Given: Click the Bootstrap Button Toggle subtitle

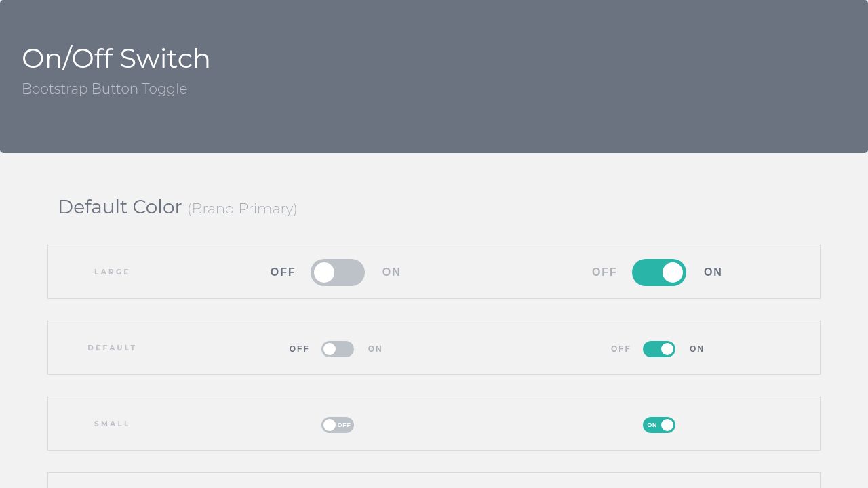Looking at the screenshot, I should 104,89.
